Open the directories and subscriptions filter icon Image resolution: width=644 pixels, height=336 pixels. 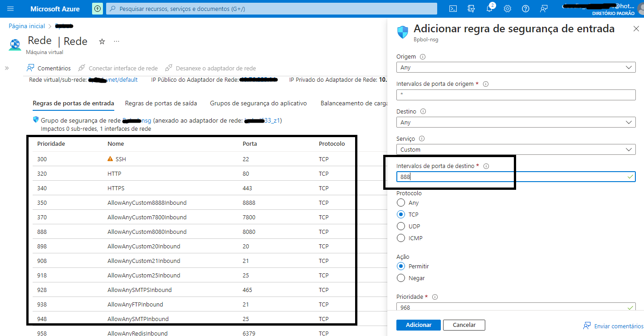point(471,9)
